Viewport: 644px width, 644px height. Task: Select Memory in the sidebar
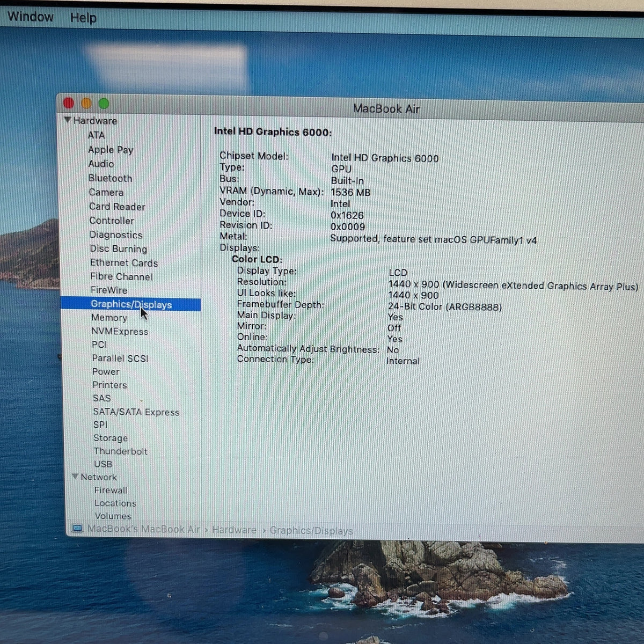(x=109, y=318)
